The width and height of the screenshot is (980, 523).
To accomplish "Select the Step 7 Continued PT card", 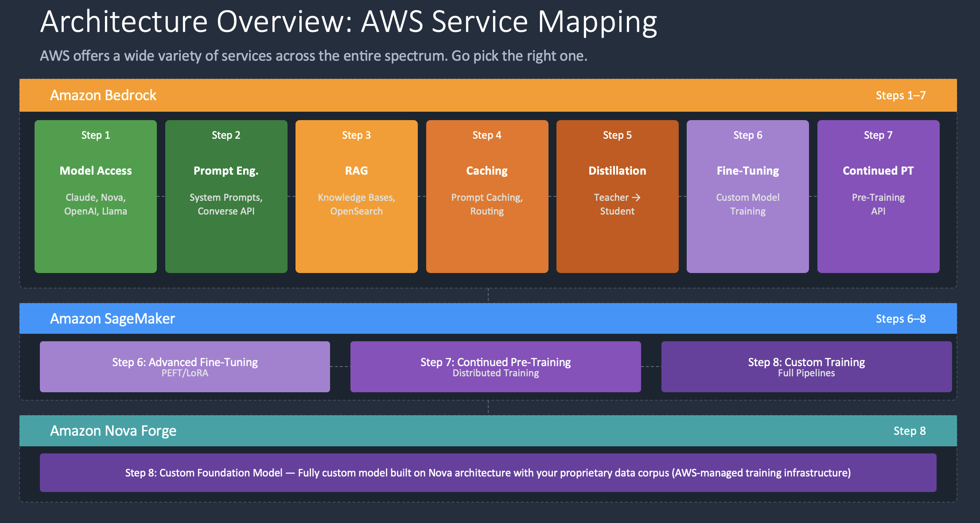I will tap(879, 196).
